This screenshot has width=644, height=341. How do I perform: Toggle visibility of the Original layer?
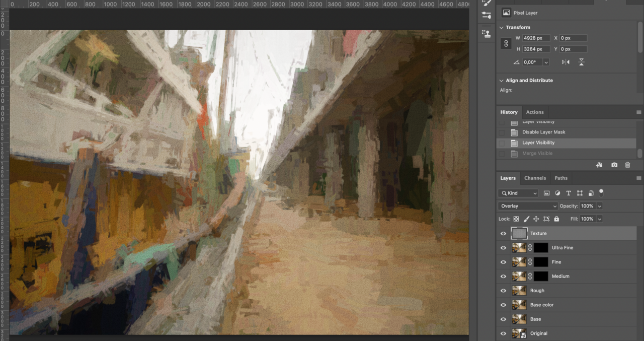click(x=503, y=333)
